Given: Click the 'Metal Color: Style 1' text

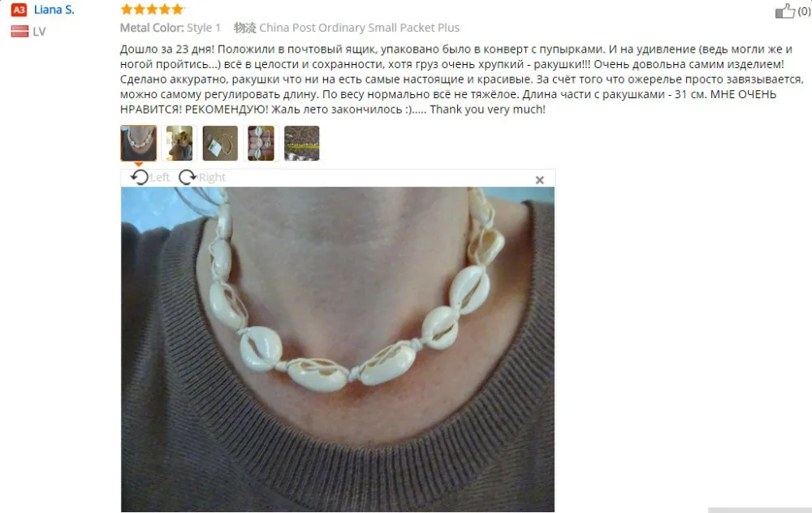Looking at the screenshot, I should [171, 28].
